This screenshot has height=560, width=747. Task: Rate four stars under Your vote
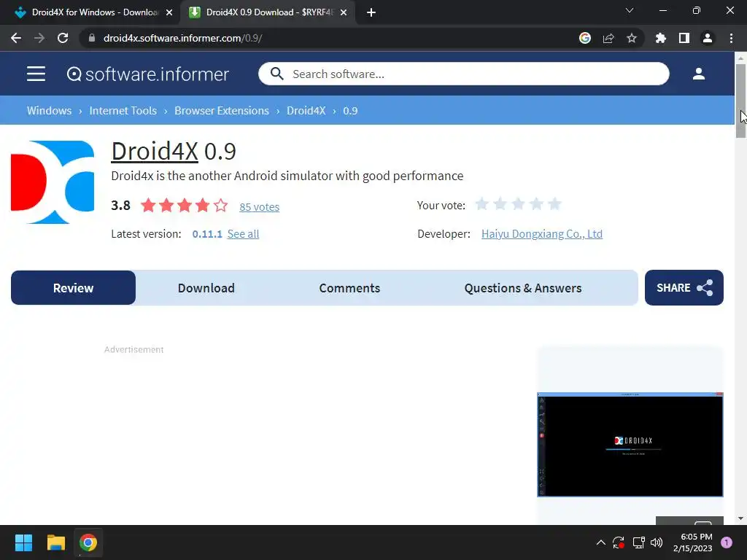536,204
